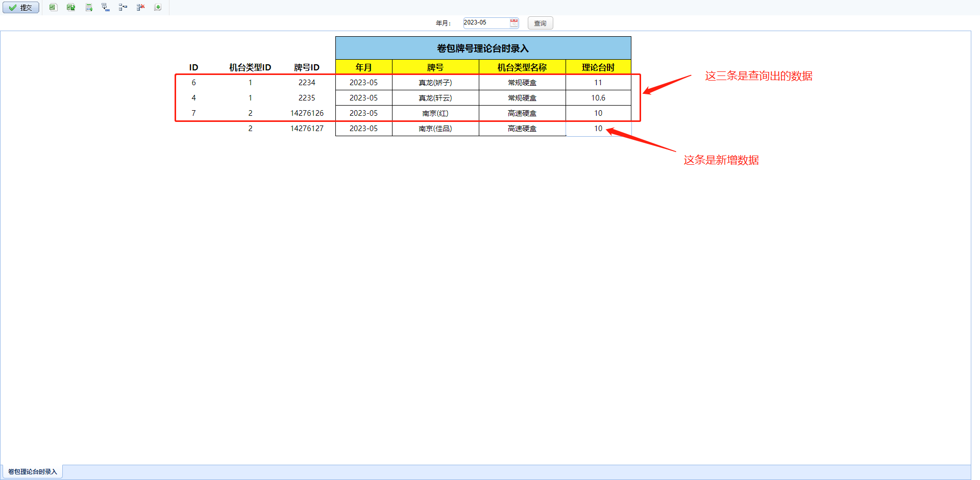
Task: Select the 牌号ID cell 14276126
Action: (307, 113)
